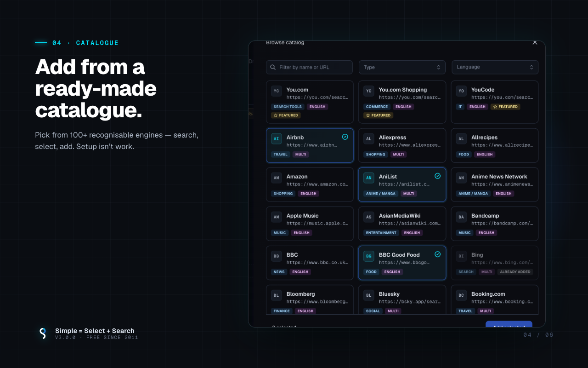Viewport: 588px width, 368px height.
Task: Select the Booking.com engine name
Action: click(x=488, y=294)
